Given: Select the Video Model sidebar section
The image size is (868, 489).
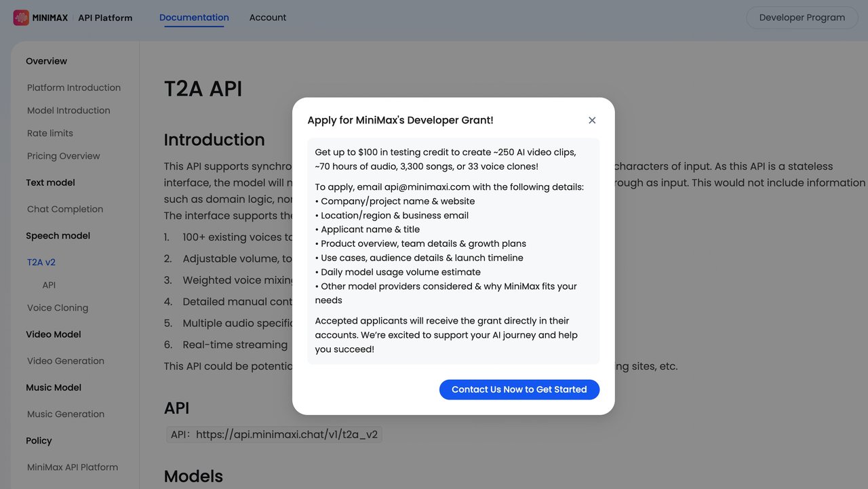Looking at the screenshot, I should coord(54,334).
